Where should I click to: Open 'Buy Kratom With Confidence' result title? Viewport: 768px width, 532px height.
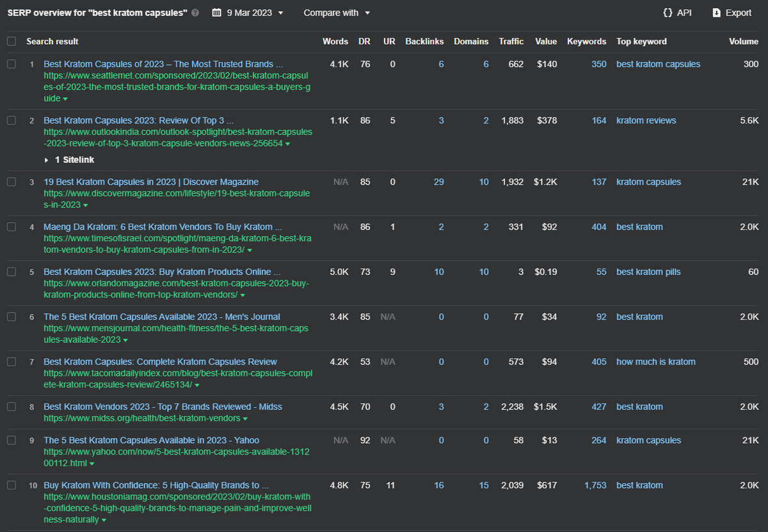(x=156, y=485)
